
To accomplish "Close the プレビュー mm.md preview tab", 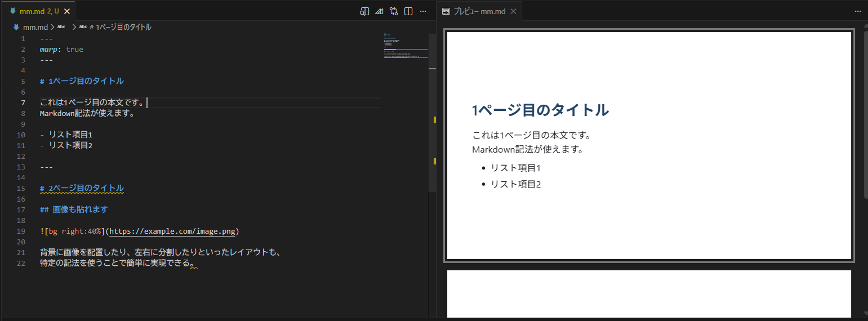I will 513,11.
